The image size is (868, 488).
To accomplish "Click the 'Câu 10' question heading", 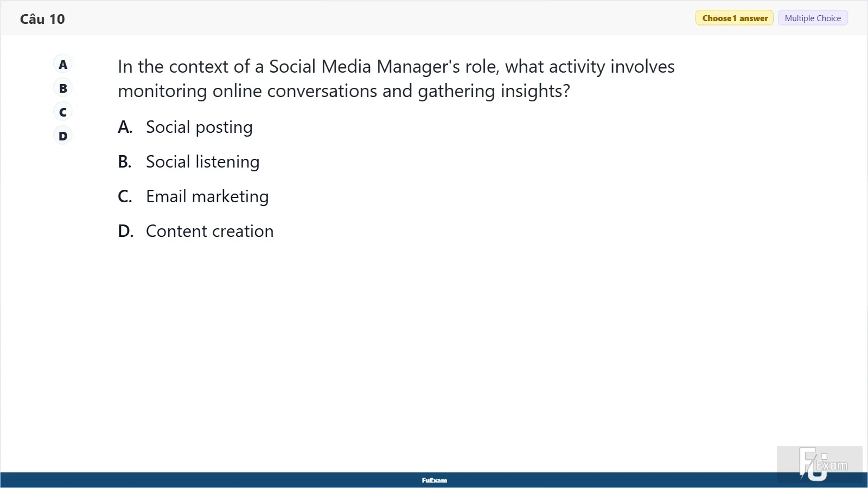I will (x=42, y=19).
